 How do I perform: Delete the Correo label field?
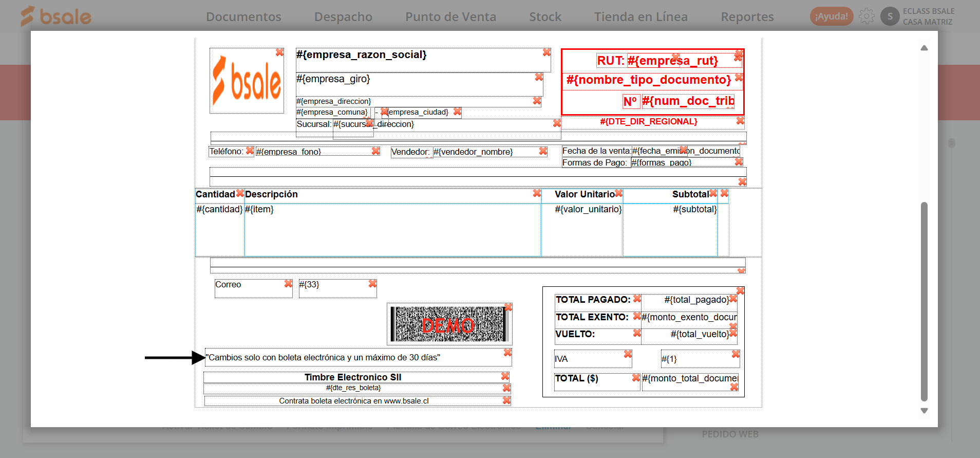coord(288,284)
